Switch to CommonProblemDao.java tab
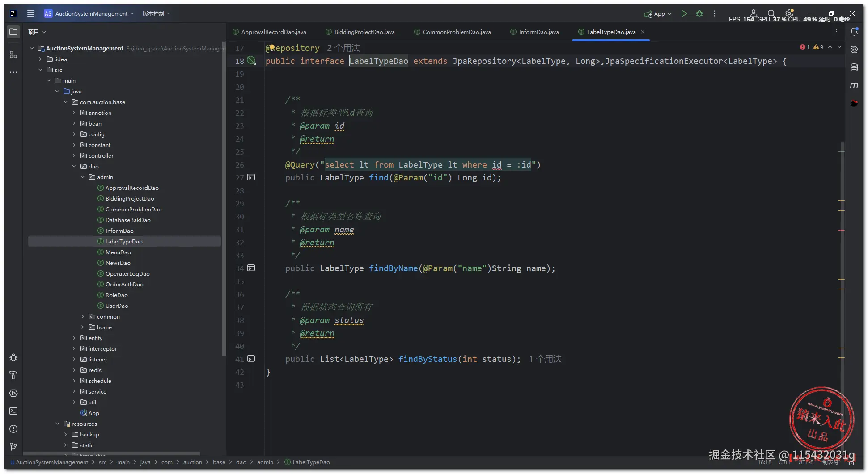 (x=453, y=32)
